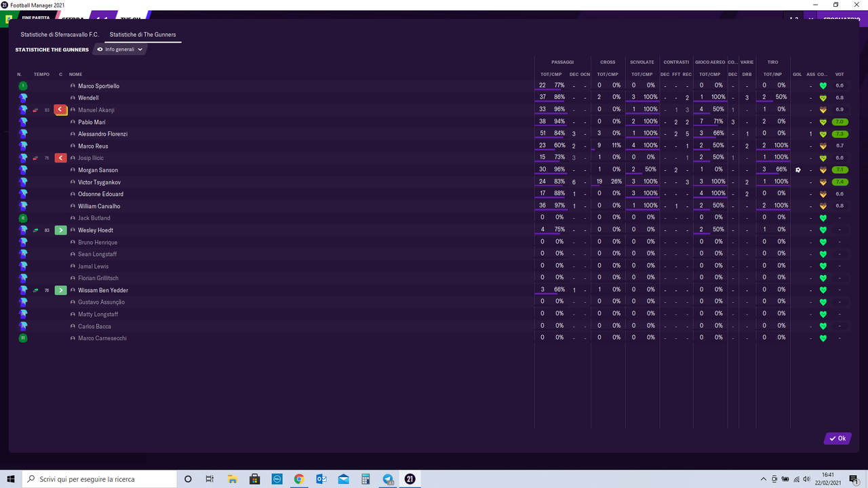
Task: Open Telegram from the taskbar
Action: 388,479
